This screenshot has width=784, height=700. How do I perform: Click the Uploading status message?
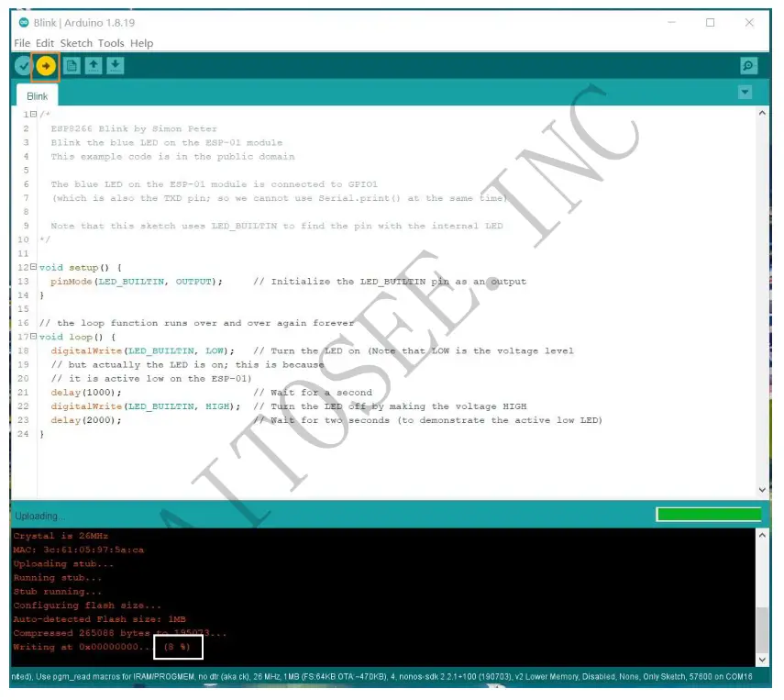[40, 515]
